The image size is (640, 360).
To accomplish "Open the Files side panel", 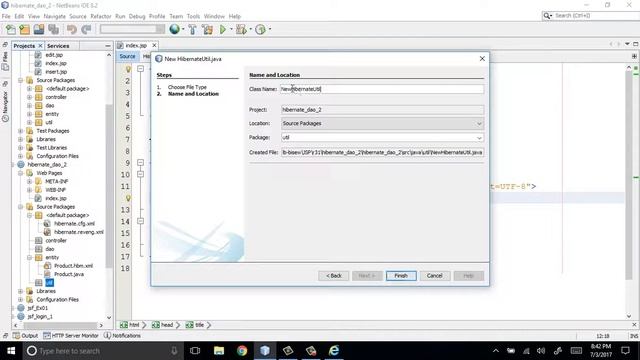I will (x=5, y=60).
